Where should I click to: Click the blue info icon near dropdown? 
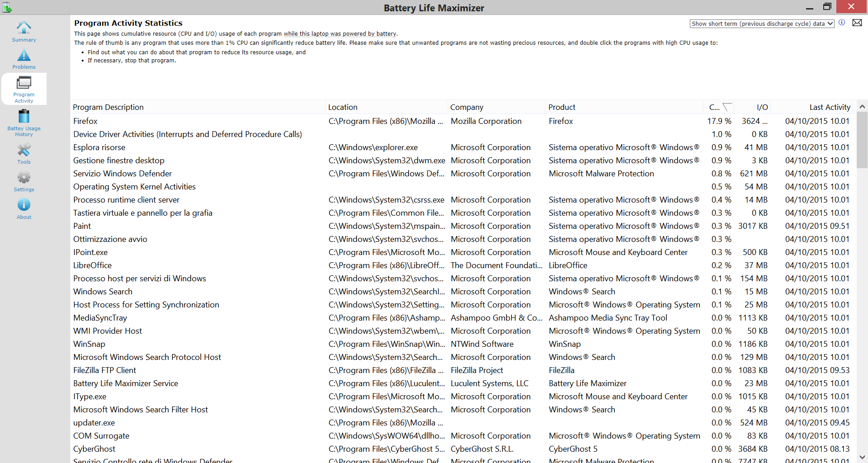[842, 23]
